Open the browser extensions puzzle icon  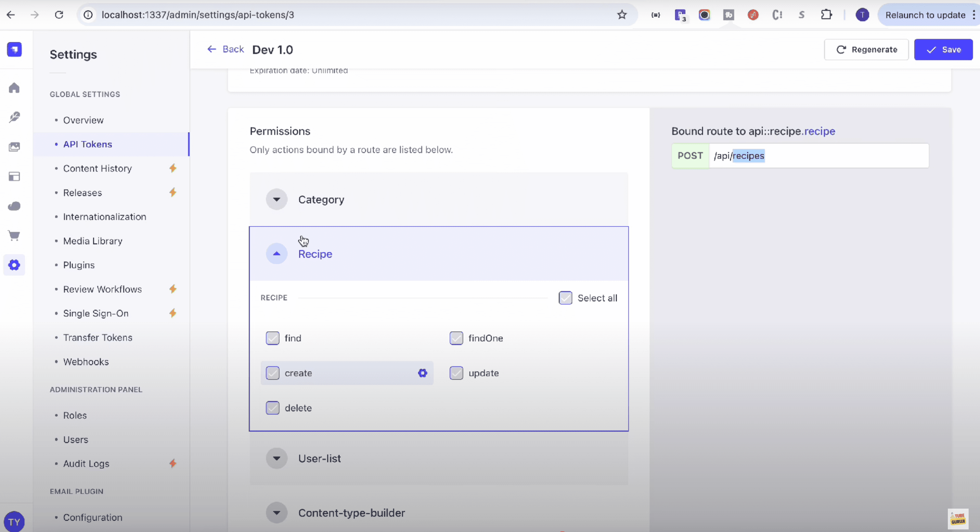coord(826,15)
